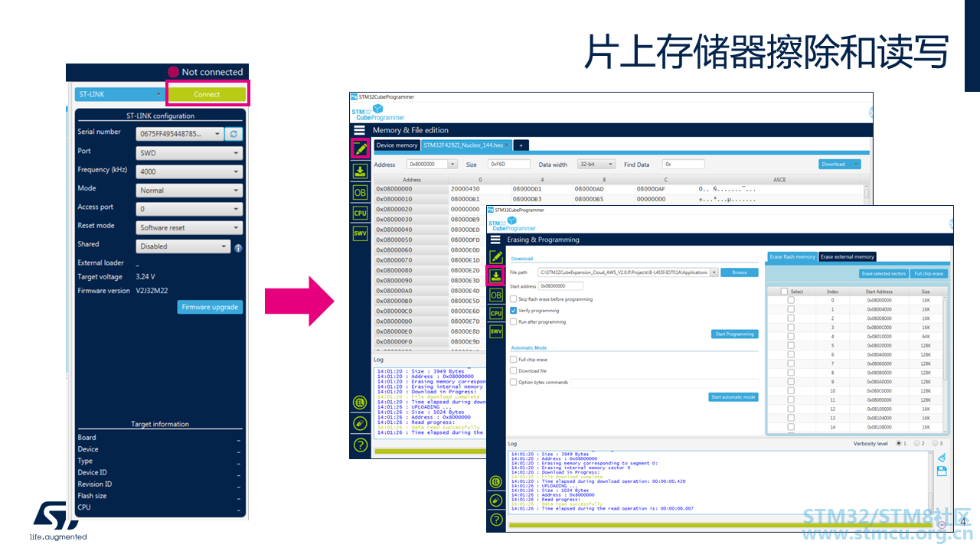Click the Start Programming button

734,334
